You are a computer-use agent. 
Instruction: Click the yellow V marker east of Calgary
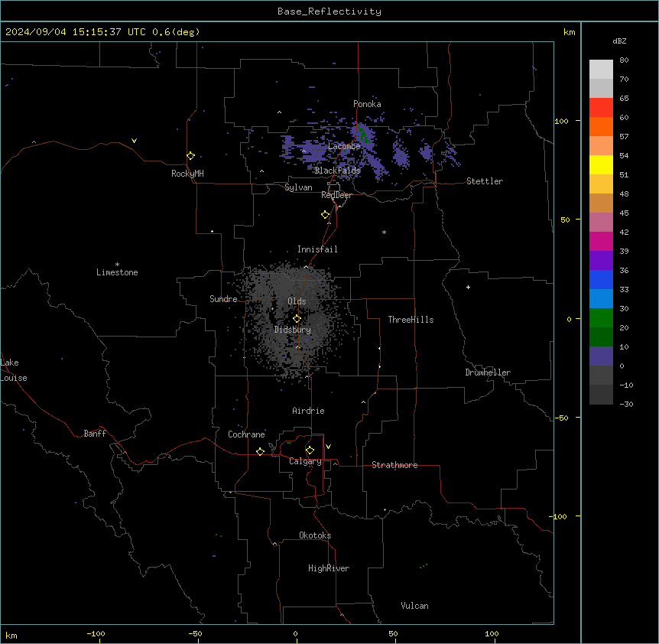(x=328, y=447)
